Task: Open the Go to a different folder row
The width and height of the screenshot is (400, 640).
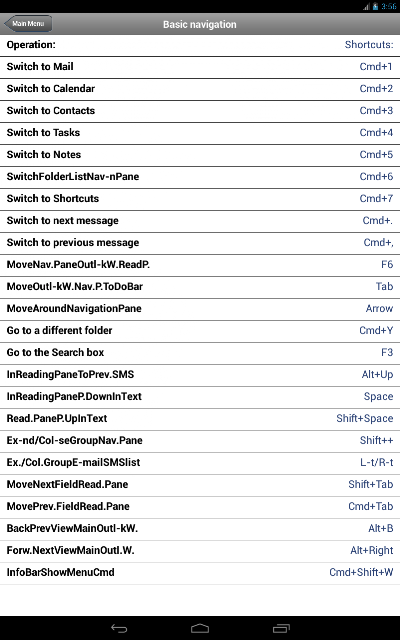Action: click(200, 331)
